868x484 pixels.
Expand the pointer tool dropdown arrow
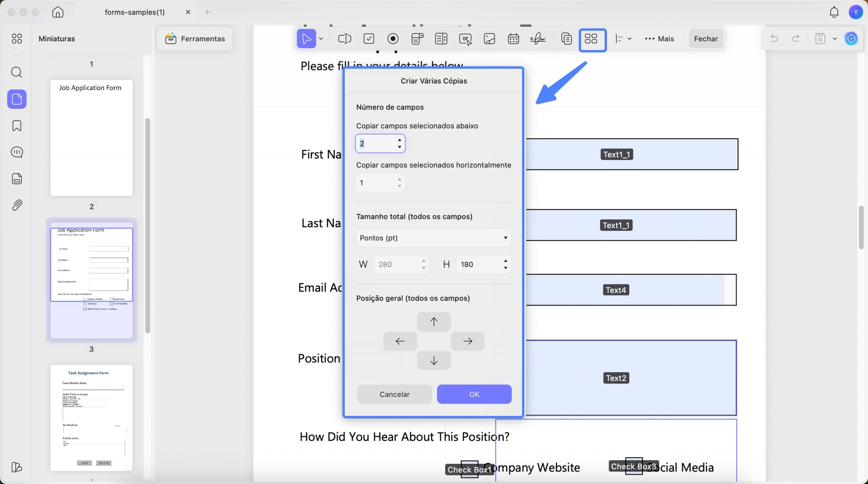point(321,39)
